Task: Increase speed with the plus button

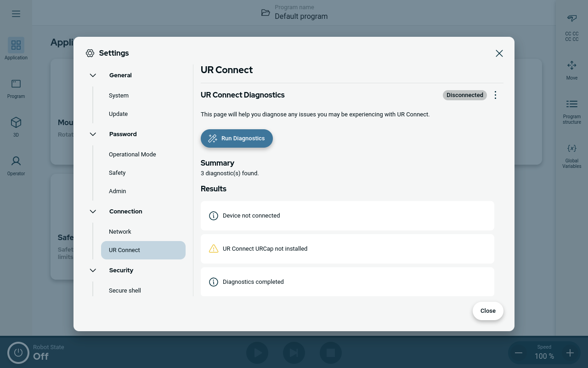Action: 570,353
